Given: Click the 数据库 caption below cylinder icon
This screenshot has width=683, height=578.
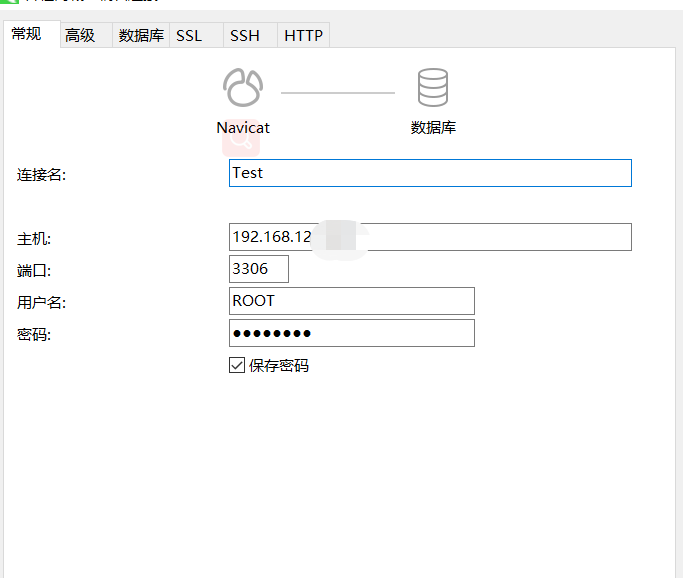Looking at the screenshot, I should click(433, 128).
